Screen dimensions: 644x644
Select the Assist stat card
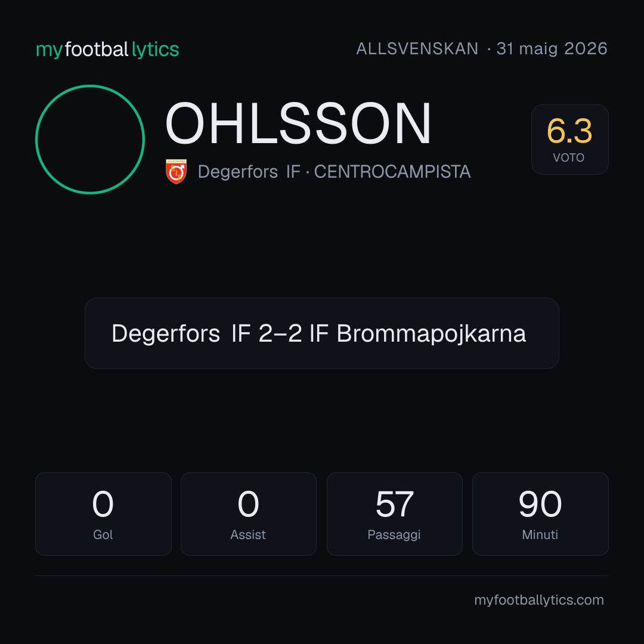coord(249,514)
